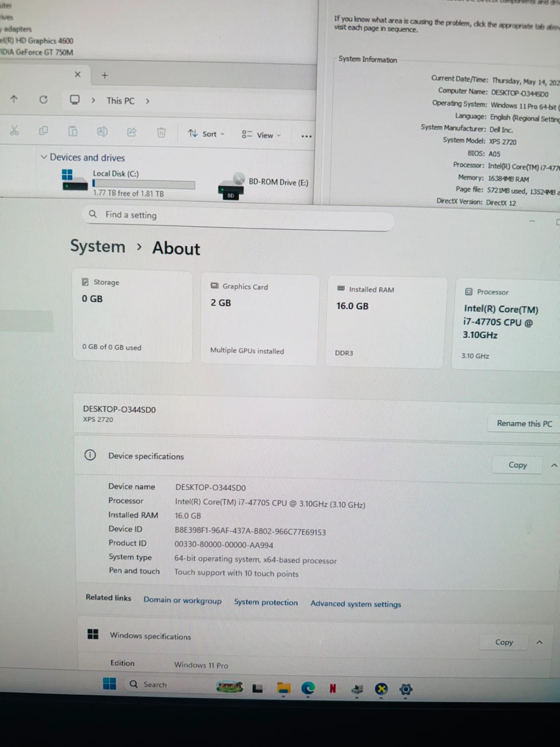
Task: Close the current File Explorer tab
Action: pyautogui.click(x=78, y=75)
